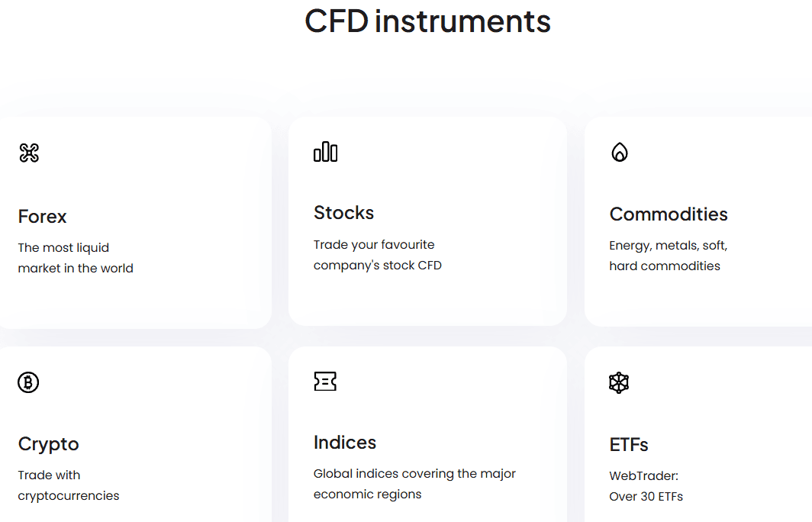Click the Bitcoin icon above Crypto

coord(29,382)
